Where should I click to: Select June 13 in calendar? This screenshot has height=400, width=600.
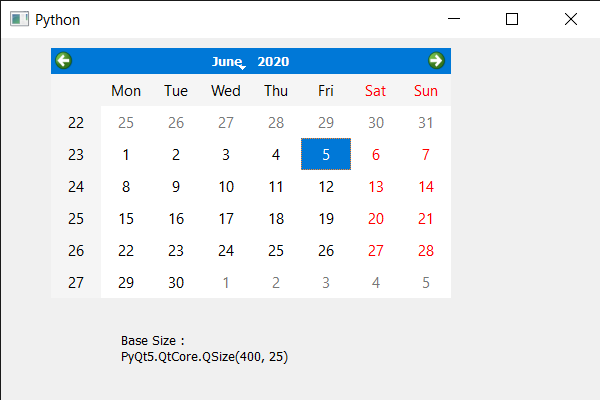point(376,187)
